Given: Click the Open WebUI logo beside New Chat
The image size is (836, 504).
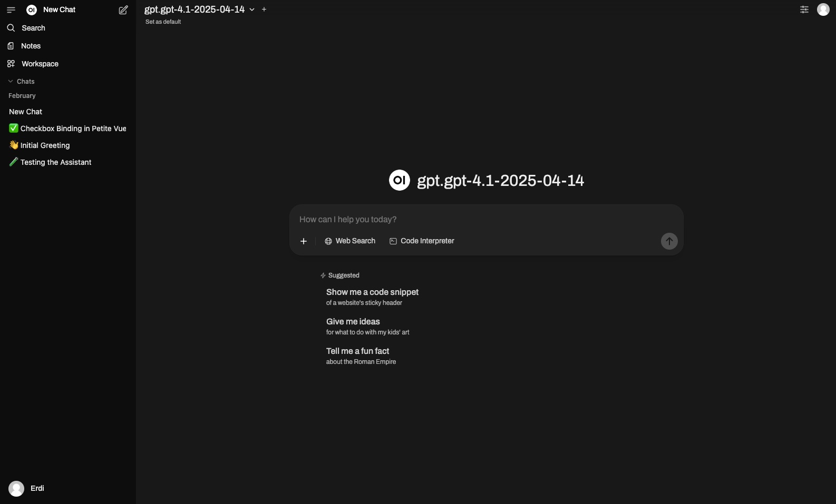Looking at the screenshot, I should (x=32, y=10).
